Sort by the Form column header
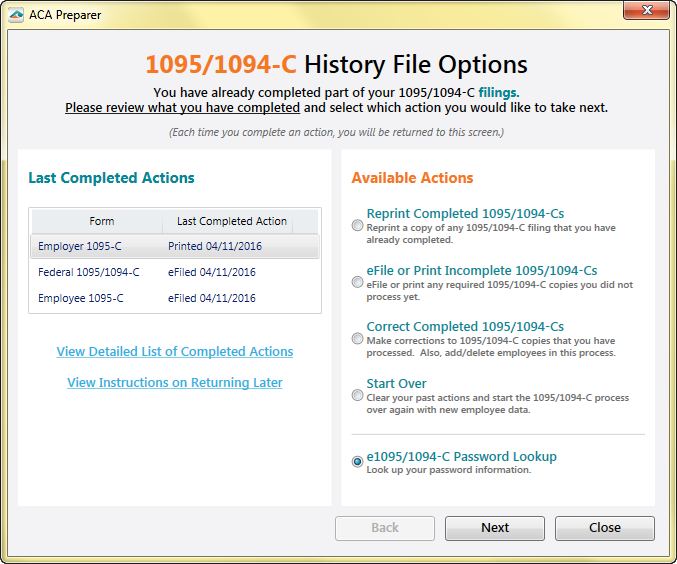The image size is (677, 564). point(101,221)
